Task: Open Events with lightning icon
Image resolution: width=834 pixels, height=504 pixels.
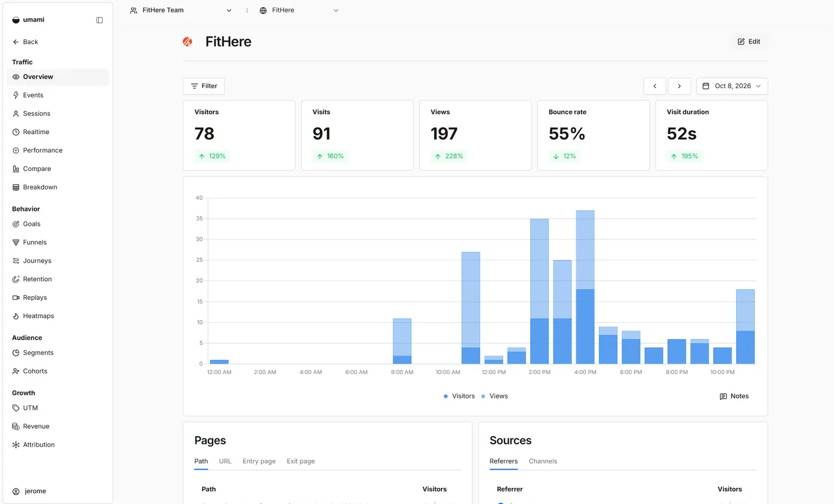Action: click(x=58, y=95)
